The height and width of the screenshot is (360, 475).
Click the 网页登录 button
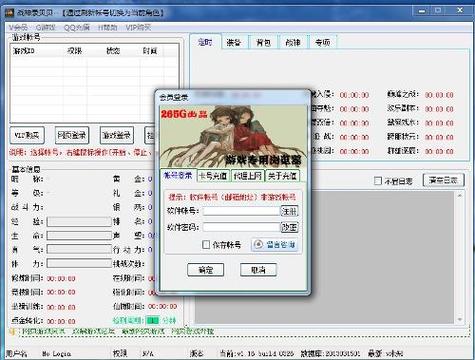pyautogui.click(x=72, y=135)
